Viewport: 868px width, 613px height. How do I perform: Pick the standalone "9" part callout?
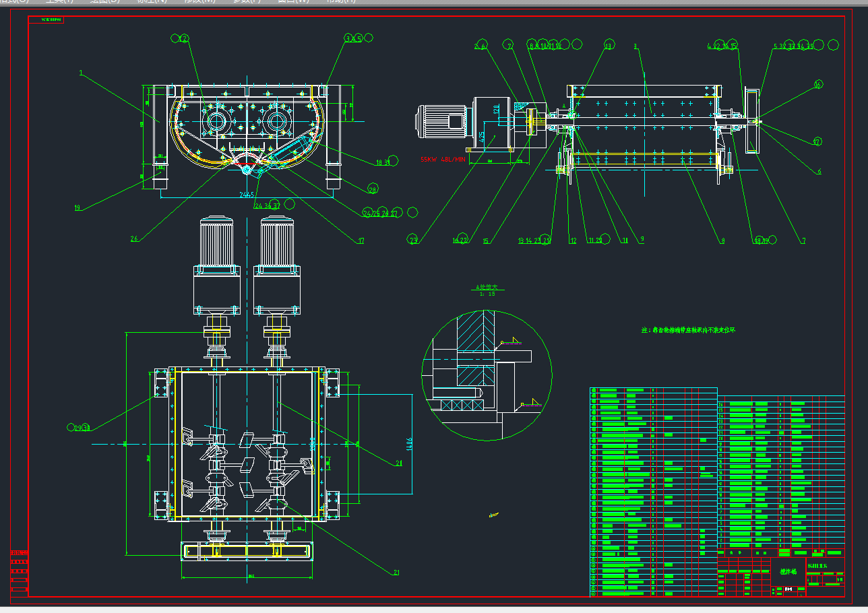(x=642, y=240)
